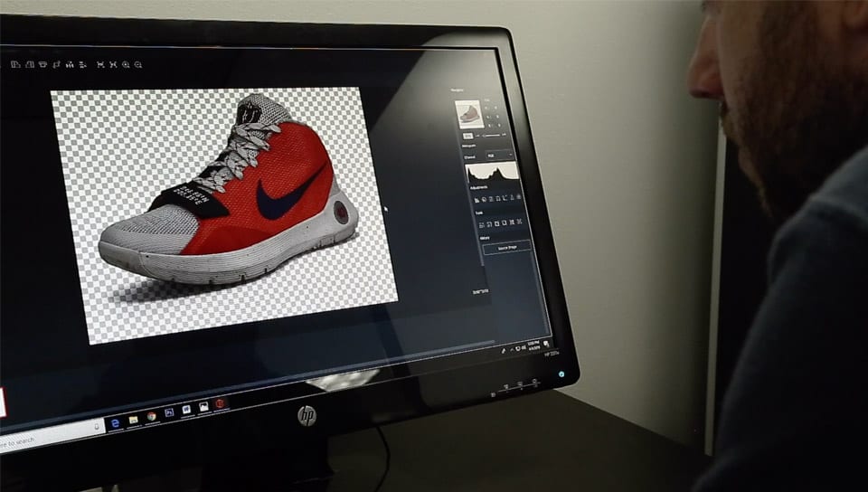Click the shoe thumbnail in Navigator panel
868x492 pixels.
click(x=469, y=115)
